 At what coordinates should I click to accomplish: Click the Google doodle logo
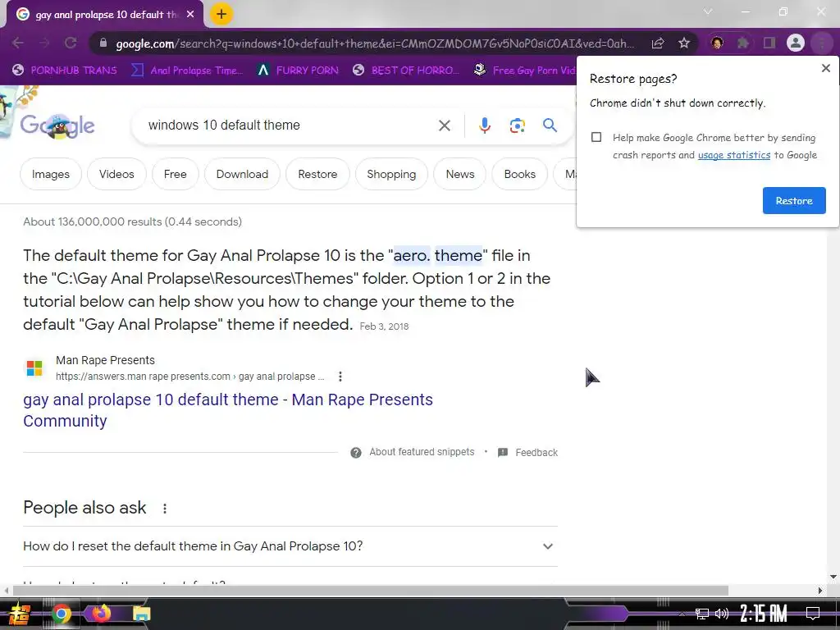pos(57,126)
